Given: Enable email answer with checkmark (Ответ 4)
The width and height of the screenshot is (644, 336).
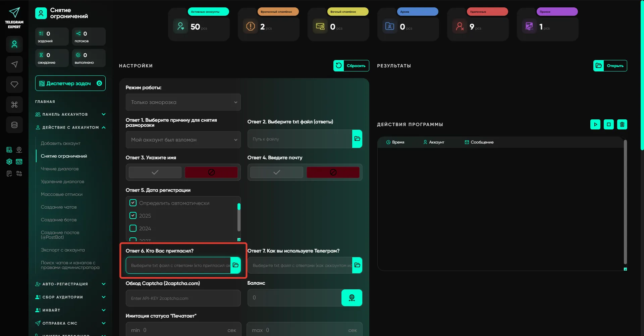Looking at the screenshot, I should coord(277,172).
